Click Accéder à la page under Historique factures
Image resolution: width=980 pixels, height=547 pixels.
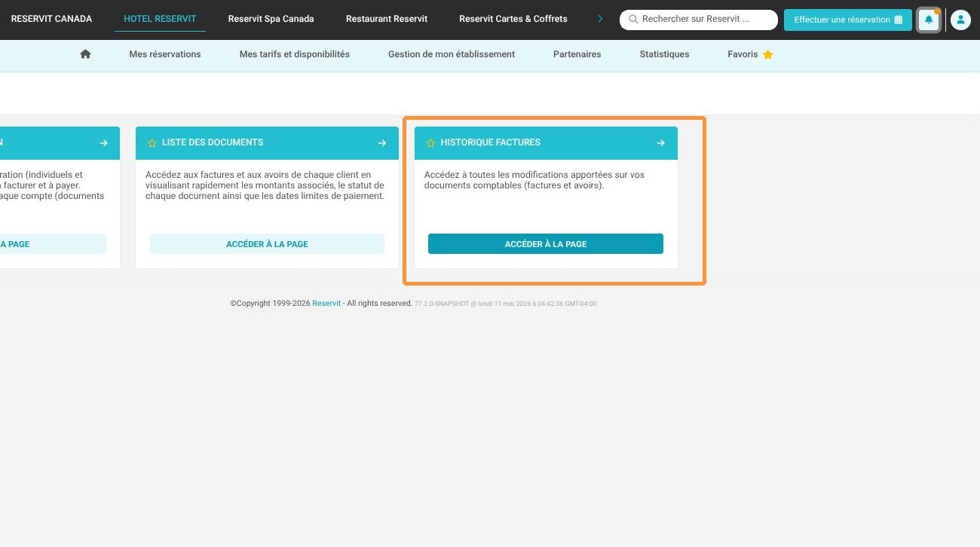[x=546, y=244]
